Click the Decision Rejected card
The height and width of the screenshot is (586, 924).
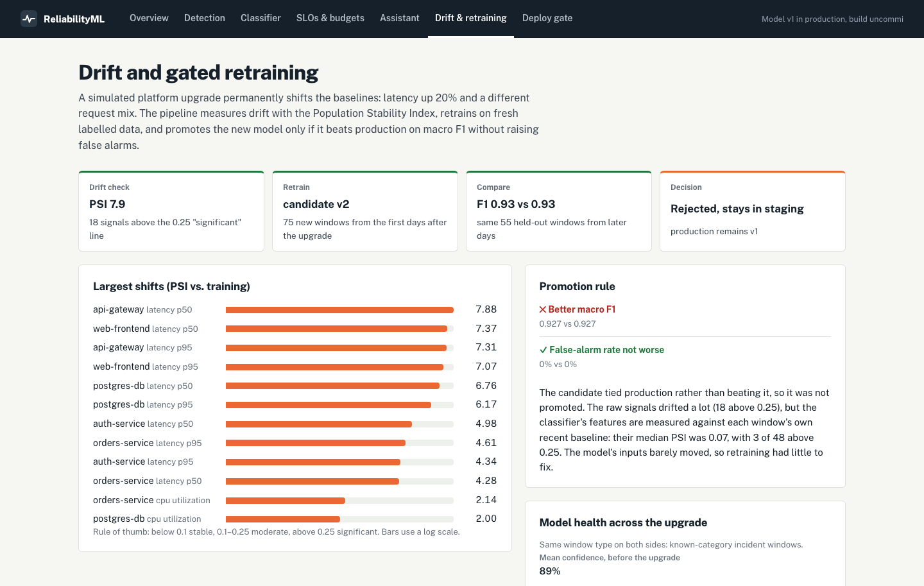pyautogui.click(x=753, y=211)
